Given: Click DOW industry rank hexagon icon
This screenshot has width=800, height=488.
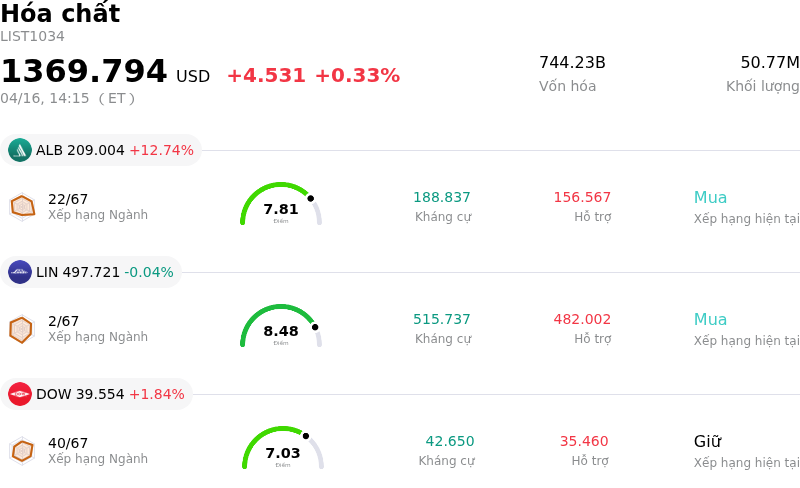Looking at the screenshot, I should tap(22, 451).
